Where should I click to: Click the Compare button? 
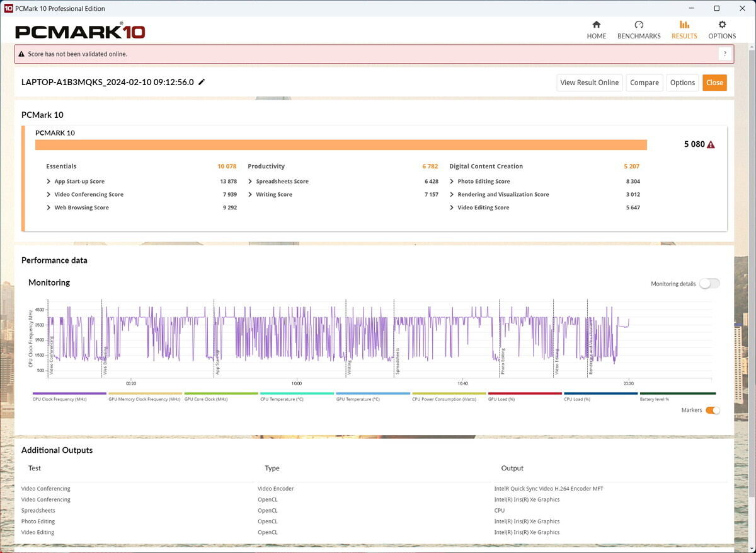coord(644,83)
